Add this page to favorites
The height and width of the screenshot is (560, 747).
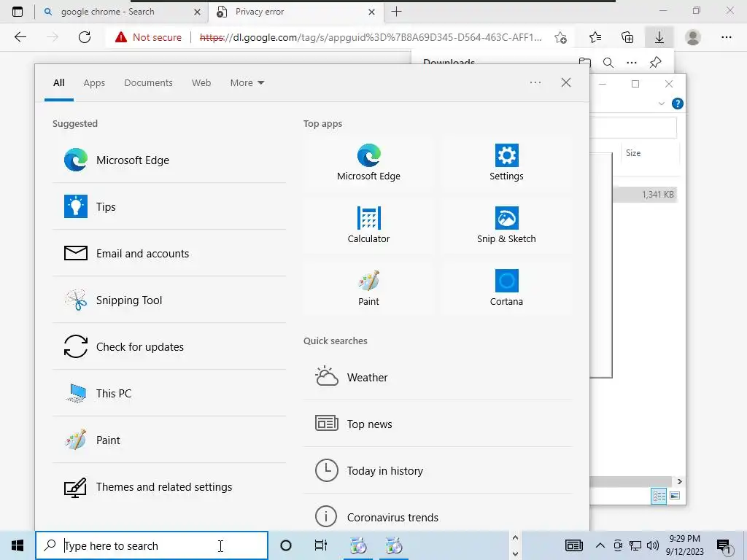click(561, 37)
